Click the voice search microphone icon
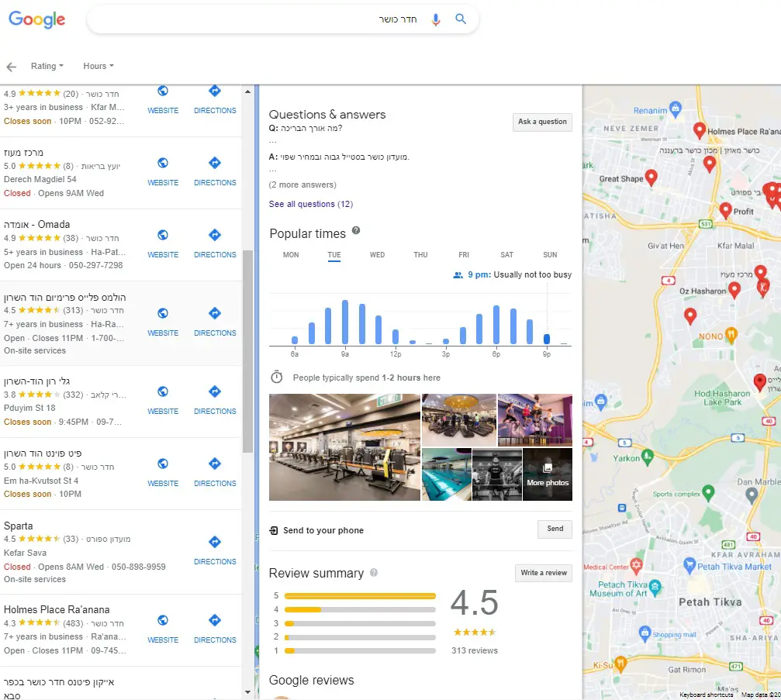781x700 pixels. [436, 19]
